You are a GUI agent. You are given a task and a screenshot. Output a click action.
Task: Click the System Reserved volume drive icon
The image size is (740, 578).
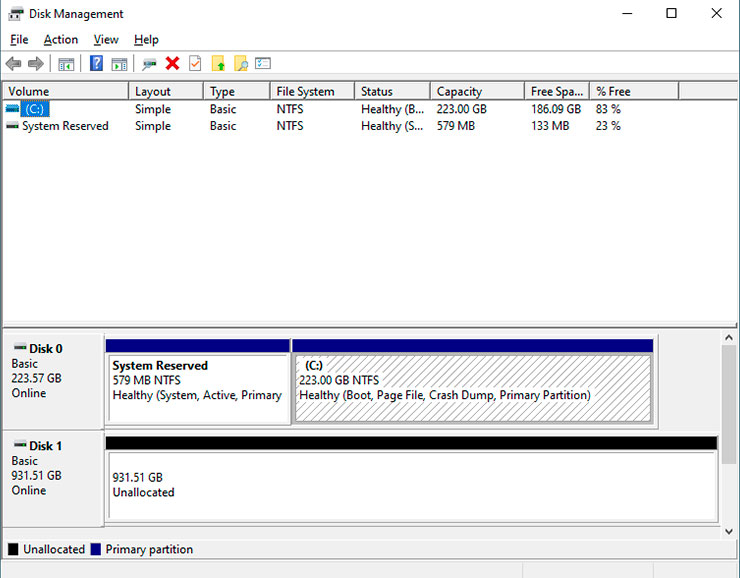(12, 126)
